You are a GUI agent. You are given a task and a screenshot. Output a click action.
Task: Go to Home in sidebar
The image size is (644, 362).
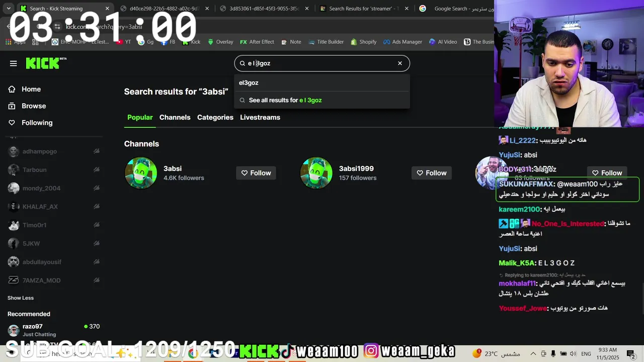(x=31, y=89)
